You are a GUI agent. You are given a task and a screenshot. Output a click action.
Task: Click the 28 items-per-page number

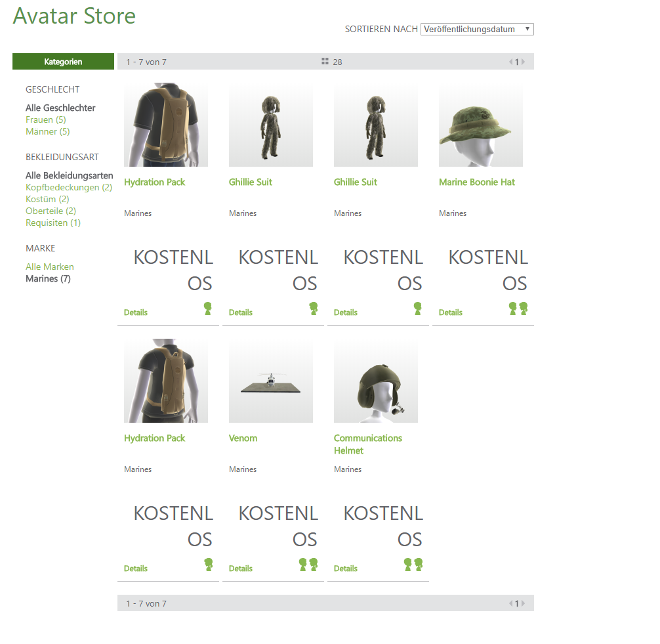point(338,62)
